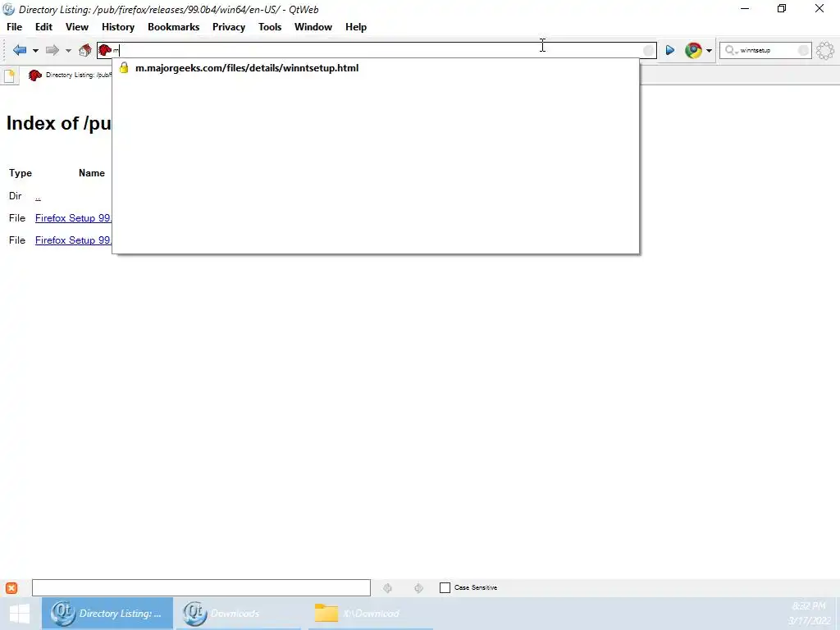840x630 pixels.
Task: Open the X:\Download folder taskbar item
Action: pos(370,614)
